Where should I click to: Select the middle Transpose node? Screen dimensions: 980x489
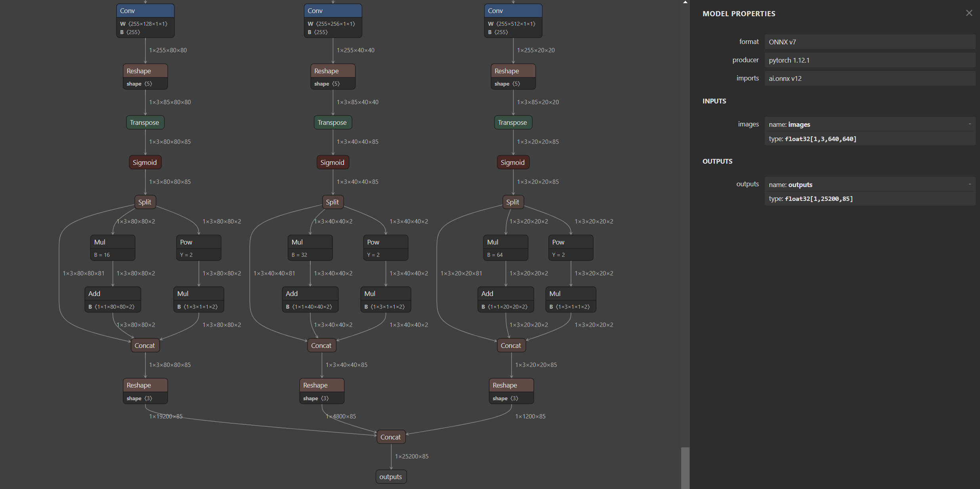tap(332, 122)
